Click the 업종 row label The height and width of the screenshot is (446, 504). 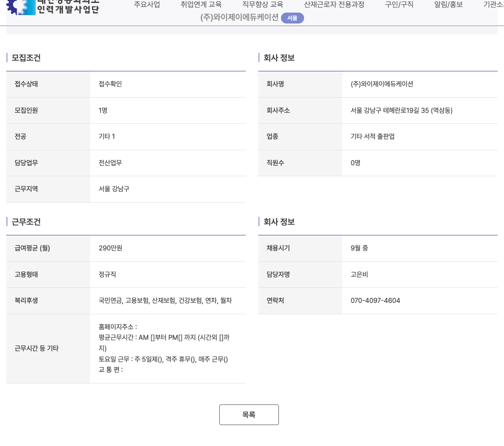coord(273,136)
